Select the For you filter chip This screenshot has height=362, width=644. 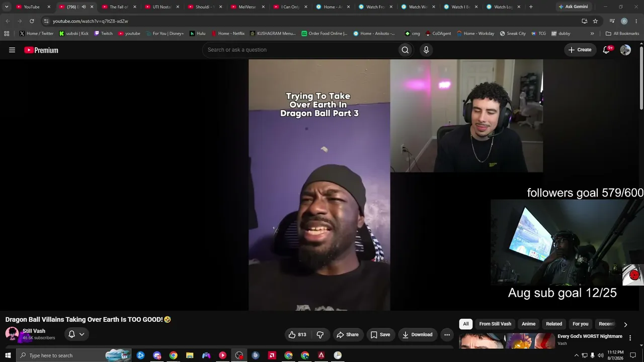pyautogui.click(x=580, y=324)
